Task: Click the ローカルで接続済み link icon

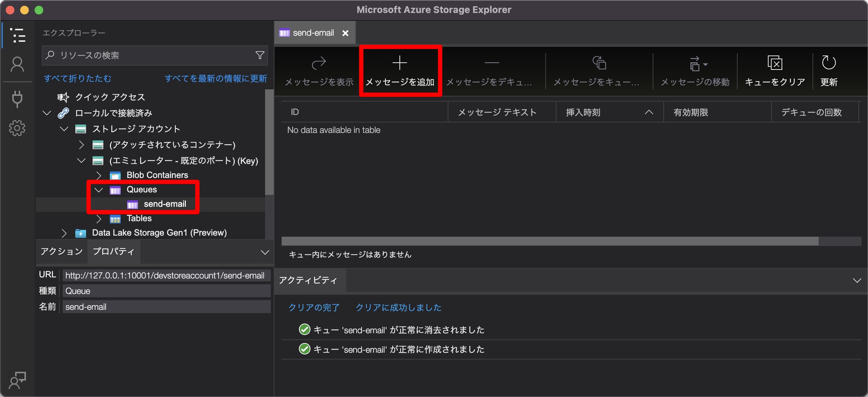Action: click(x=63, y=113)
